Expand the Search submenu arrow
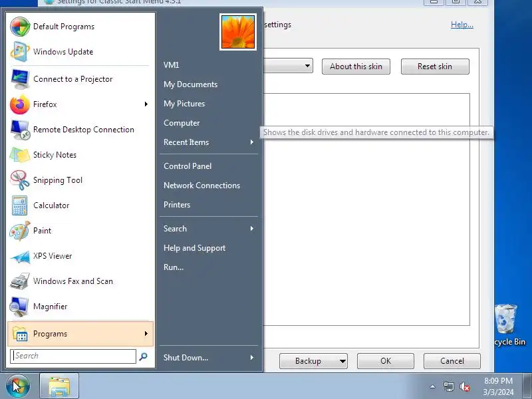Viewport: 532px width, 399px height. (x=252, y=229)
